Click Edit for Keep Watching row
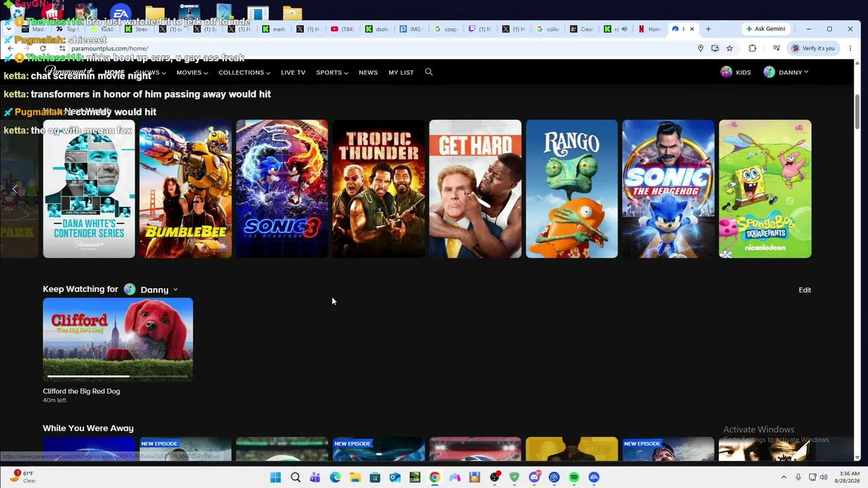 tap(805, 290)
